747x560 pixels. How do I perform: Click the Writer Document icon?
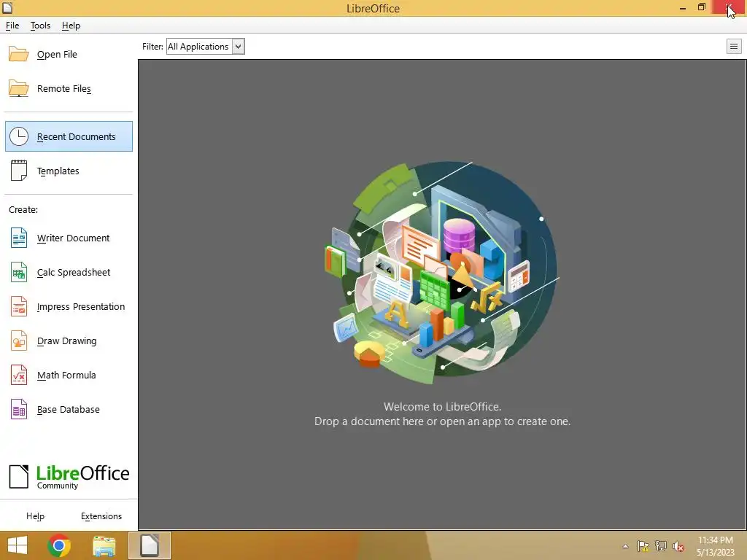(x=18, y=238)
